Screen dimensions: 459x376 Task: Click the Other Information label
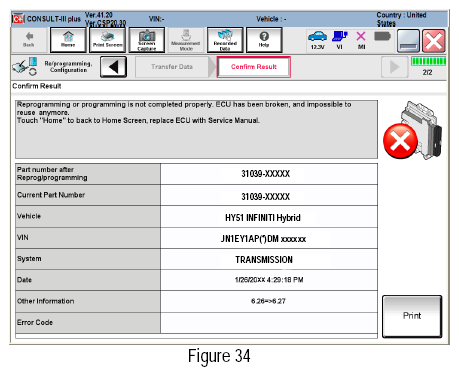[46, 301]
